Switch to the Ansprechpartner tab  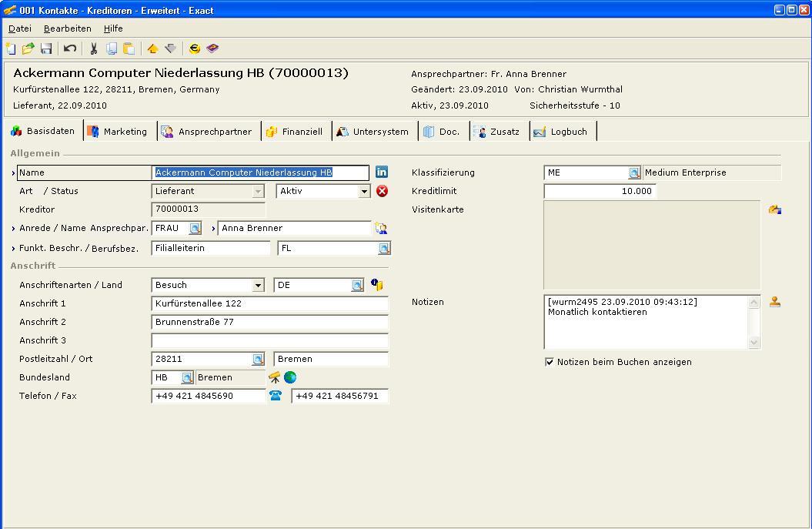(x=206, y=132)
